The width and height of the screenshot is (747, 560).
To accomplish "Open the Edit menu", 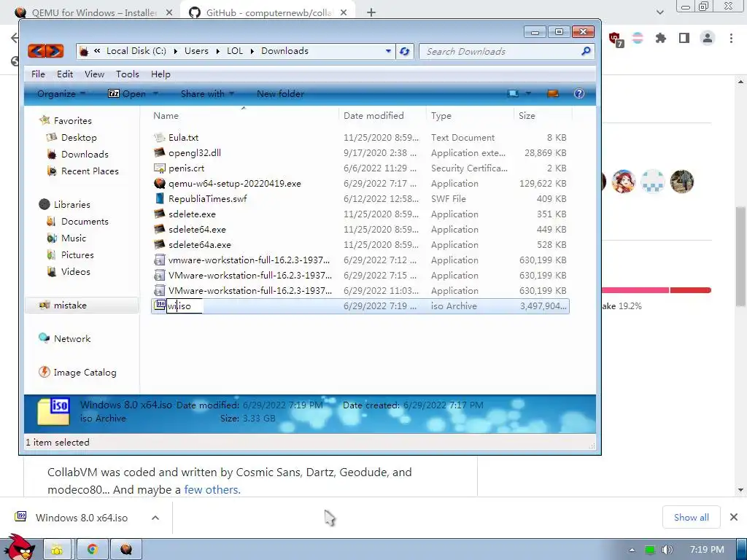I will pyautogui.click(x=65, y=74).
